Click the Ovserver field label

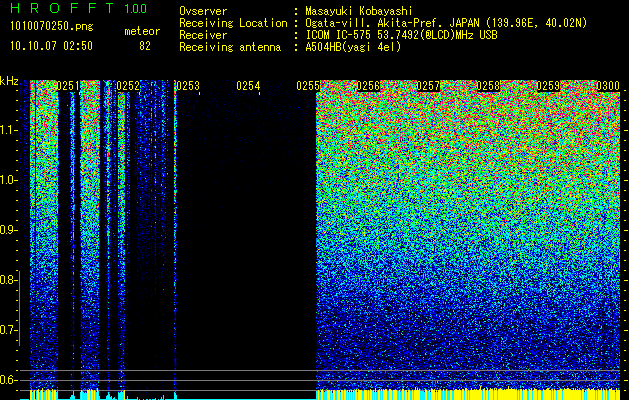[203, 11]
